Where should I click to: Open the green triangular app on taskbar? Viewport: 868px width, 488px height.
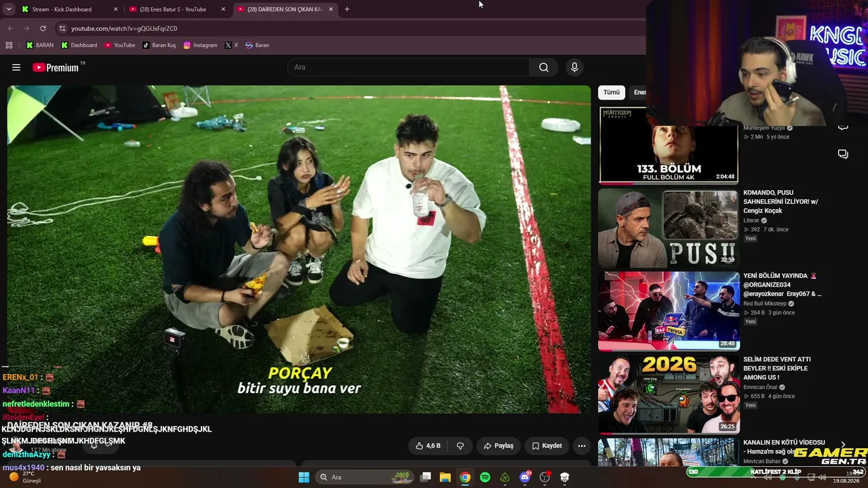point(505,477)
